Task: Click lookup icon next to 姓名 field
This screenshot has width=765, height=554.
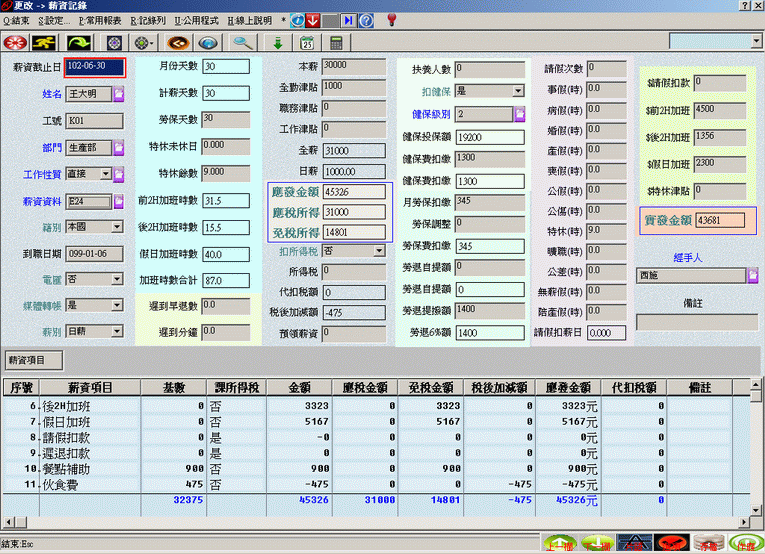Action: (119, 94)
